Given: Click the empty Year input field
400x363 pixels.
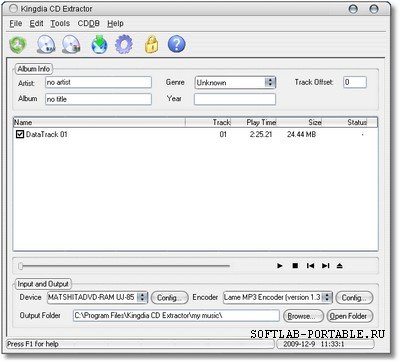Looking at the screenshot, I should pyautogui.click(x=235, y=99).
